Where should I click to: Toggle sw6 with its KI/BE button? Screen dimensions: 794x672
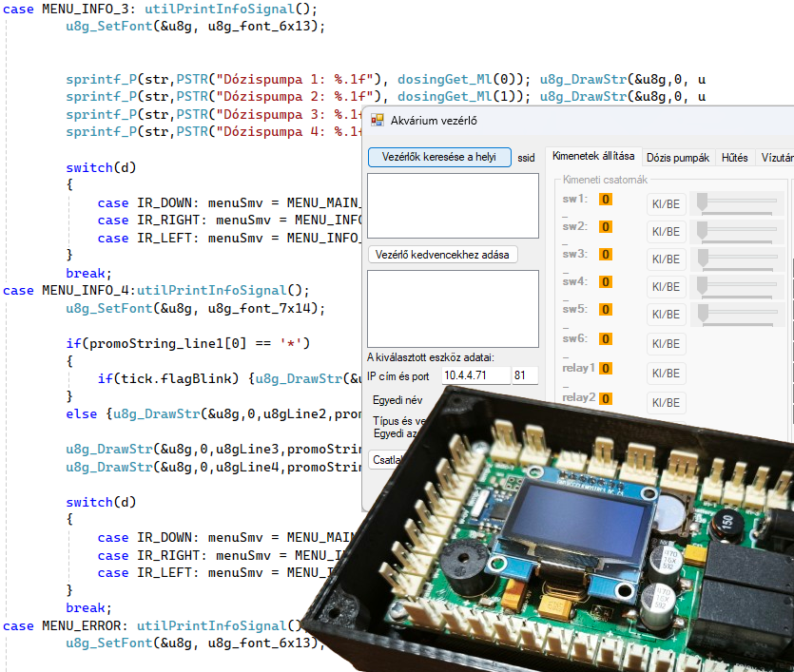(666, 344)
